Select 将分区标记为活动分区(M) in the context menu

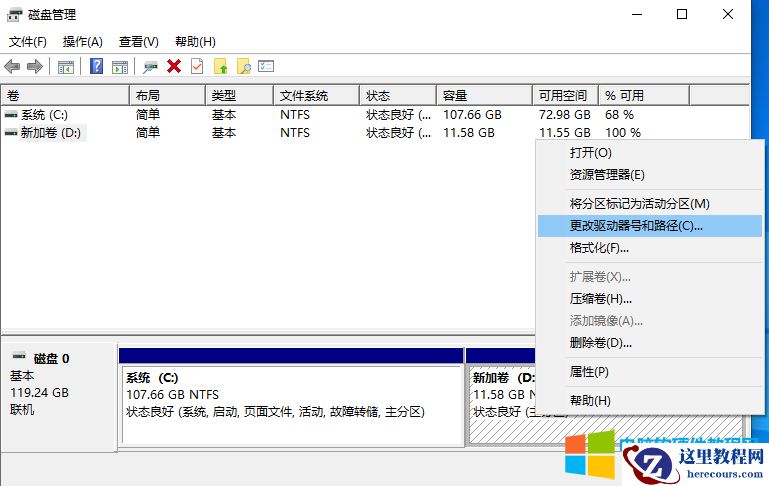pyautogui.click(x=650, y=204)
